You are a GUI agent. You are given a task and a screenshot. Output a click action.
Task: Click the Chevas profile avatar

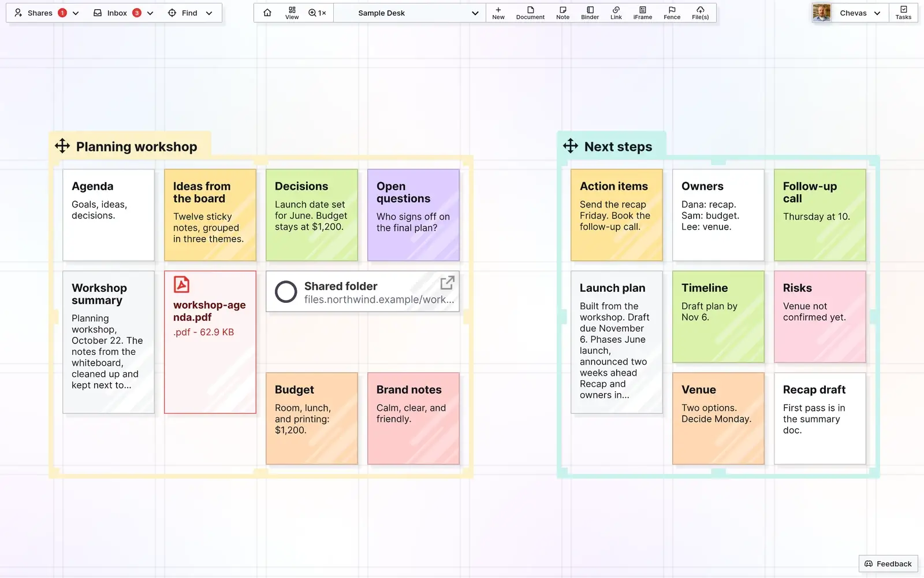[x=821, y=13]
